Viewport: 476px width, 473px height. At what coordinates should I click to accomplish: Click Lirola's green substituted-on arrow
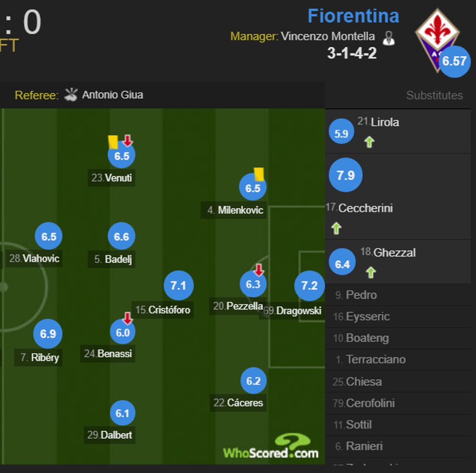point(369,142)
